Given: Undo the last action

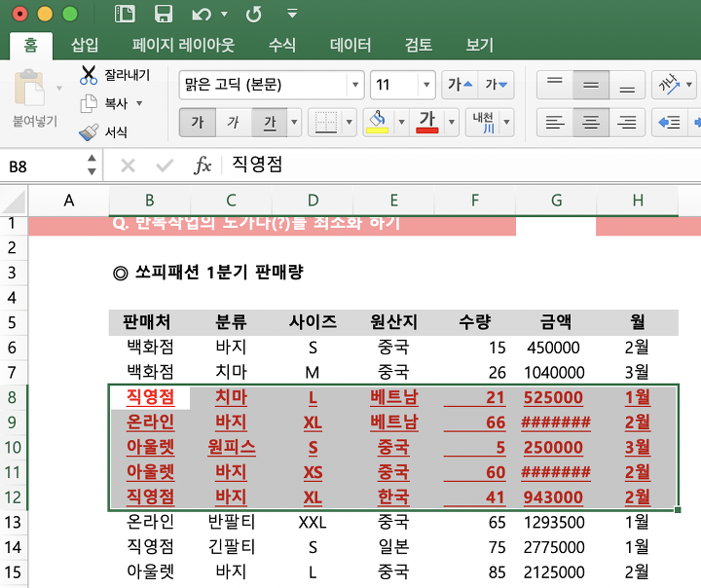Looking at the screenshot, I should [x=202, y=15].
